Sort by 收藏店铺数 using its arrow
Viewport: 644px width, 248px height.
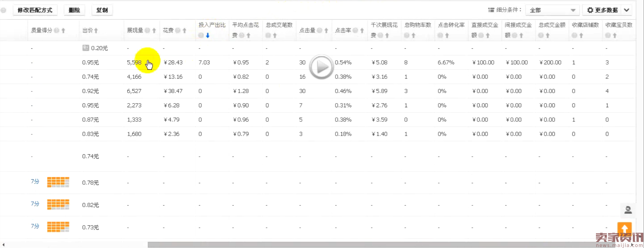click(x=581, y=36)
